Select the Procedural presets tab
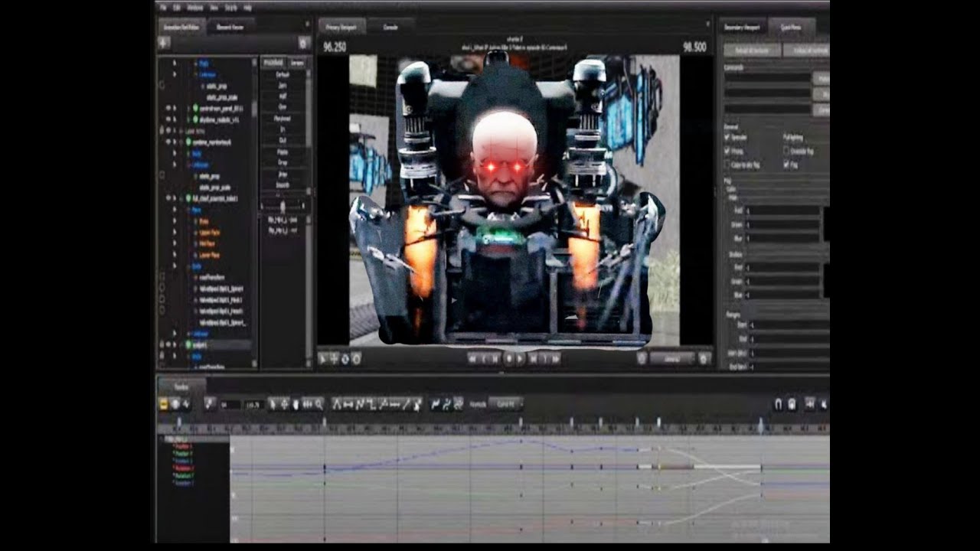This screenshot has width=980, height=551. pos(273,63)
